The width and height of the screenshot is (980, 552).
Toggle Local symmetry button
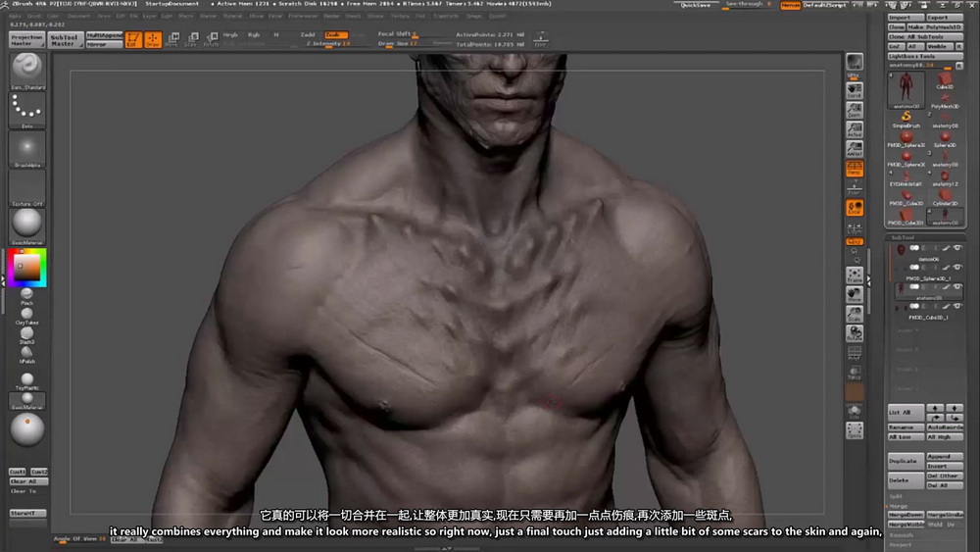[x=855, y=208]
